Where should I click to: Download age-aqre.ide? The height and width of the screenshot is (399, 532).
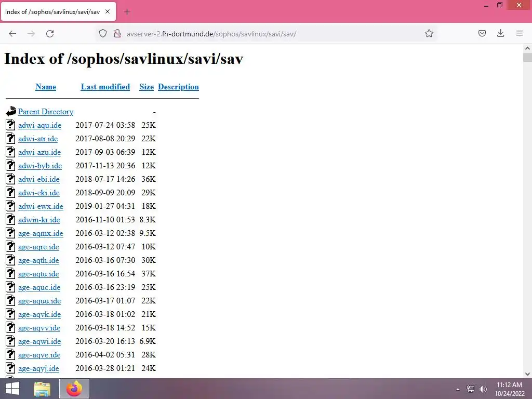point(38,247)
